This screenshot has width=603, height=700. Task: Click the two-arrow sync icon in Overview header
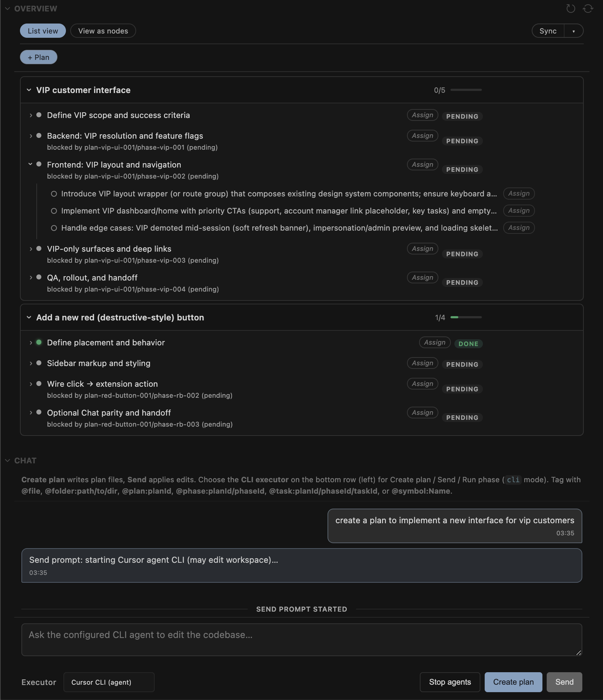click(x=588, y=9)
